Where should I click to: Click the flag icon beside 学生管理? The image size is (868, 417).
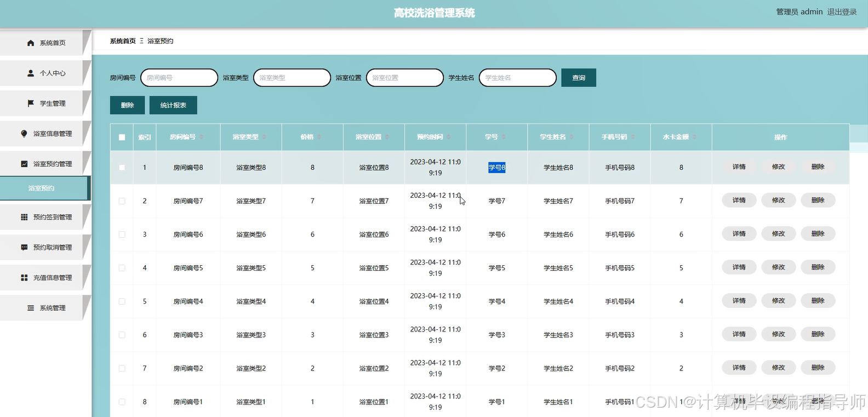point(31,103)
